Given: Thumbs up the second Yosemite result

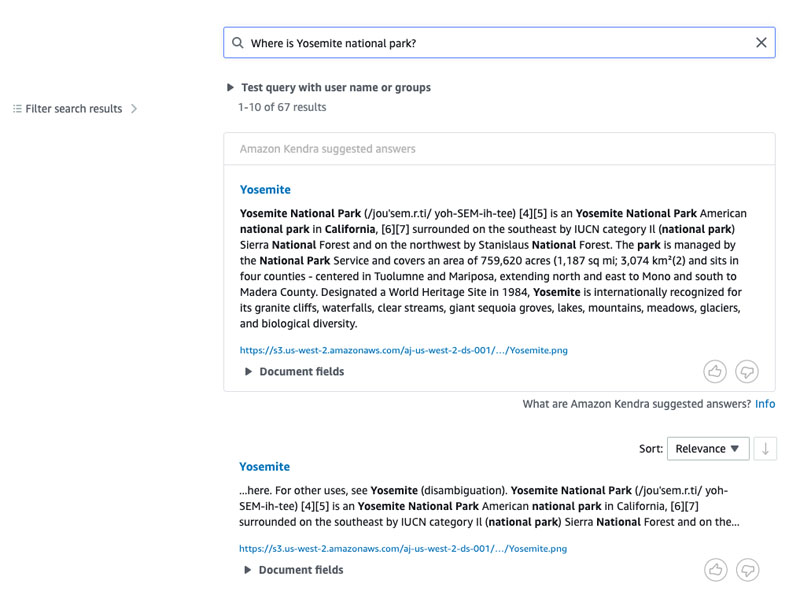Looking at the screenshot, I should pos(716,570).
